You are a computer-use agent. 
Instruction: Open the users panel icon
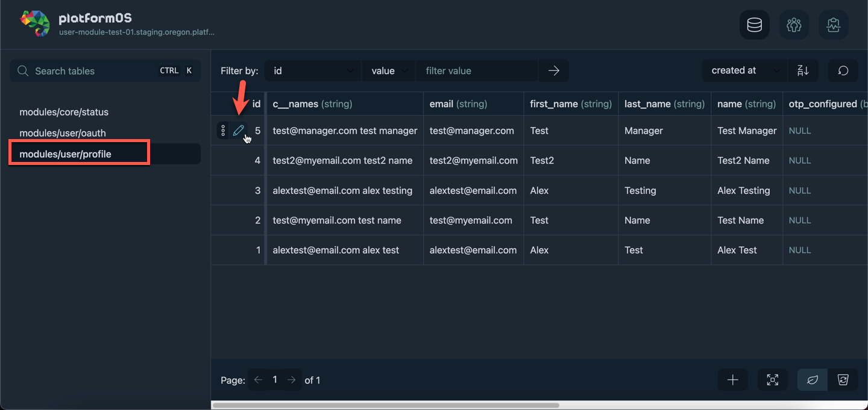794,25
